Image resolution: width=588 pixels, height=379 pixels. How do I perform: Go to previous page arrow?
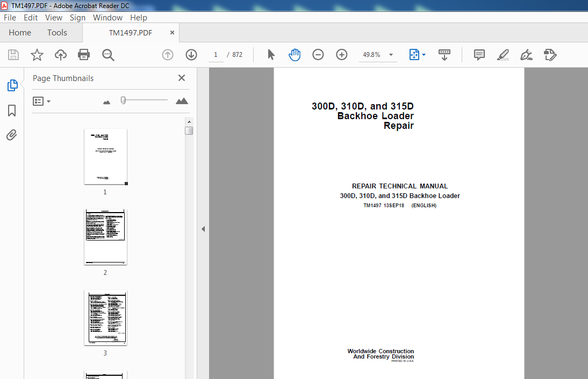pos(168,55)
